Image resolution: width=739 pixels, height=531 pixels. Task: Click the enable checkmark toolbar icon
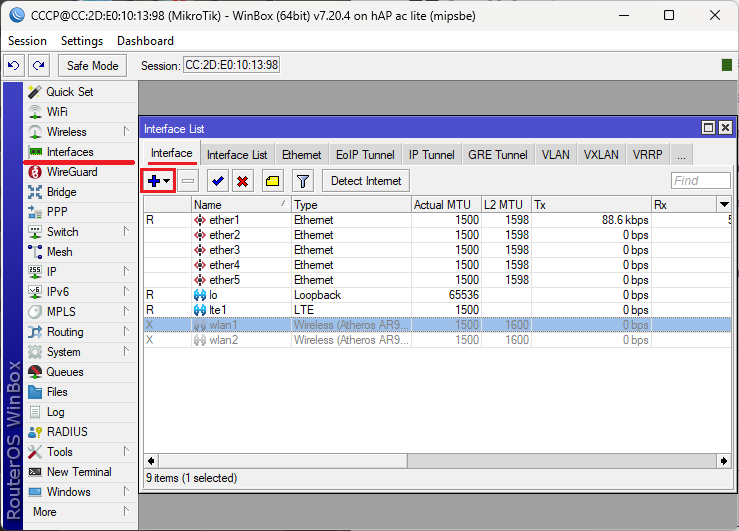217,181
